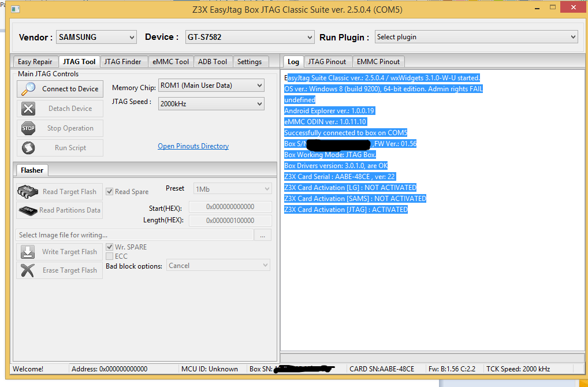
Task: Click the red STOP sign icon
Action: pos(28,128)
